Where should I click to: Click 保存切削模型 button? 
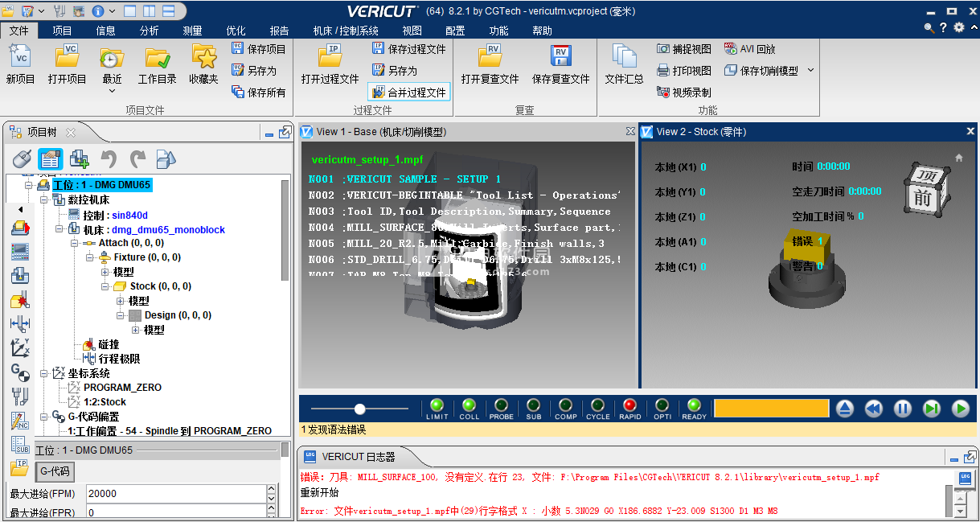(761, 71)
